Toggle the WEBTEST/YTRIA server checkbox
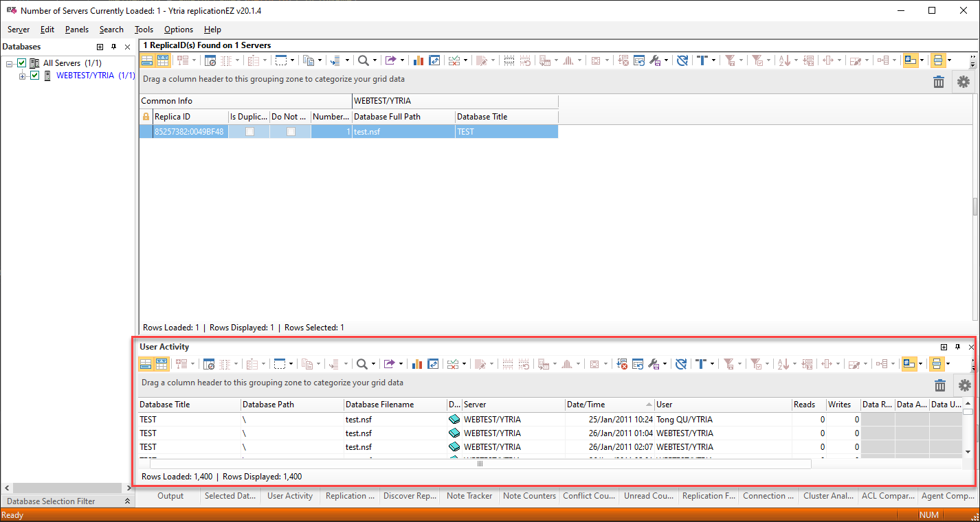The height and width of the screenshot is (522, 980). tap(35, 76)
